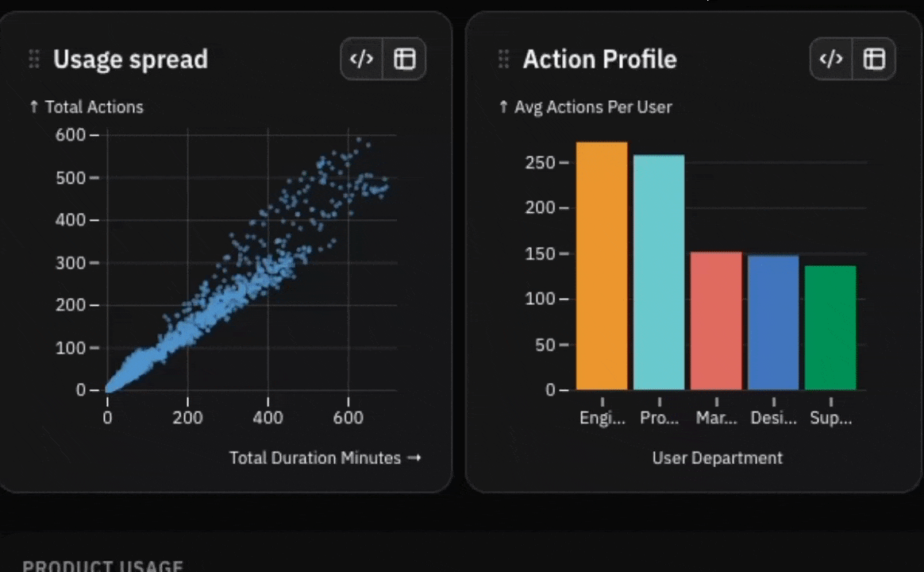Open code view for Action Profile chart
This screenshot has height=572, width=924.
831,59
